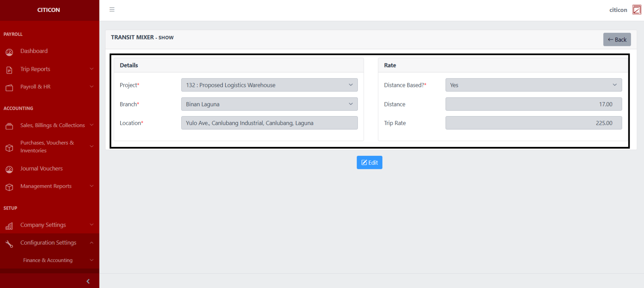This screenshot has height=288, width=644.
Task: Click the Payroll & HR folder icon
Action: (9, 88)
